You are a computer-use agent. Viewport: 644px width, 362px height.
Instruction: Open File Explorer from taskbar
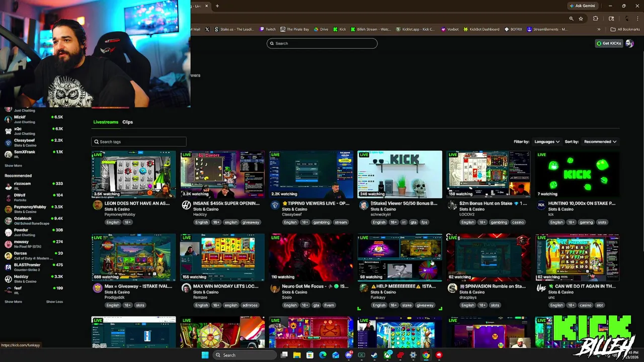point(297,355)
